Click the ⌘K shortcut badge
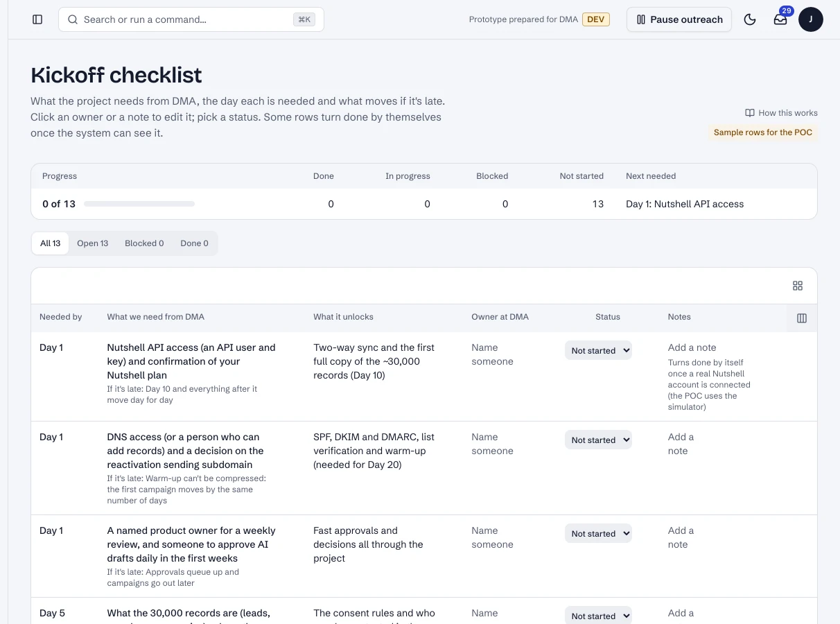The height and width of the screenshot is (624, 840). pyautogui.click(x=304, y=19)
